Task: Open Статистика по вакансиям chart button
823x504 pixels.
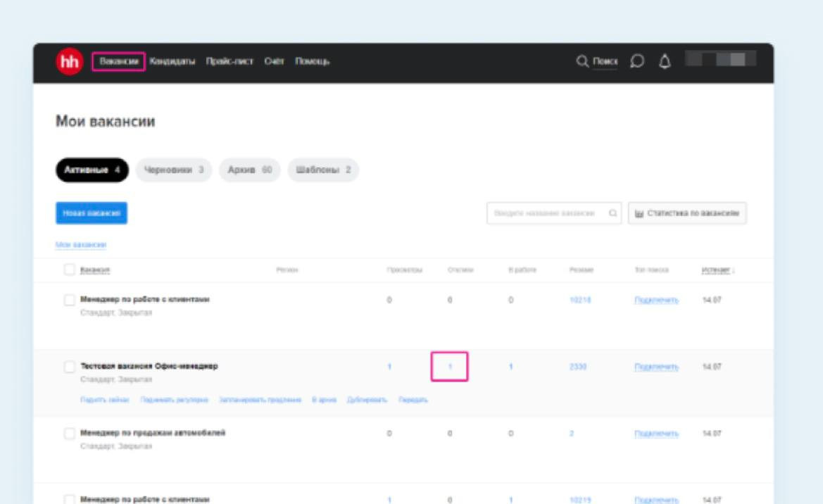Action: [x=687, y=213]
